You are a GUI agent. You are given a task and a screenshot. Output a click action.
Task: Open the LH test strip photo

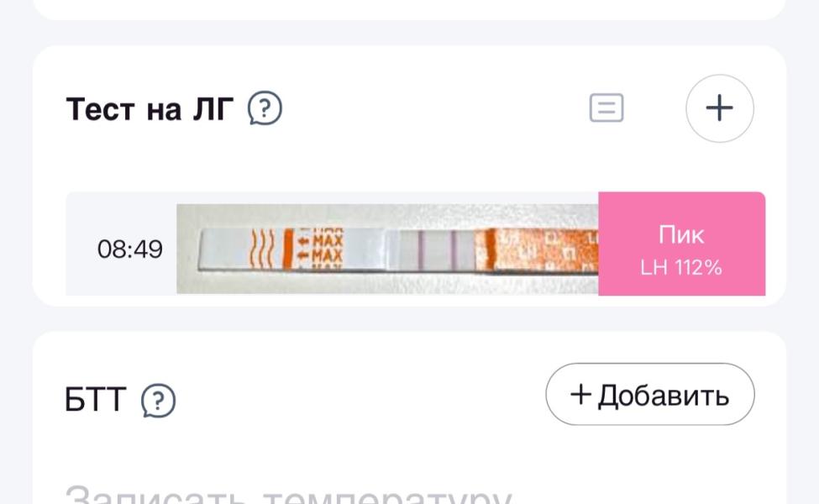pyautogui.click(x=387, y=249)
